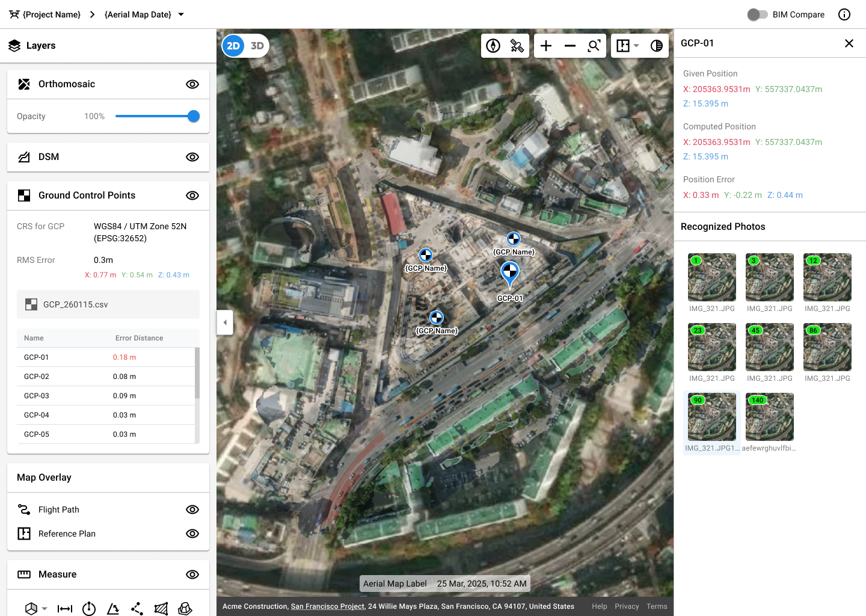Open the Terms link
This screenshot has width=866, height=616.
point(657,606)
